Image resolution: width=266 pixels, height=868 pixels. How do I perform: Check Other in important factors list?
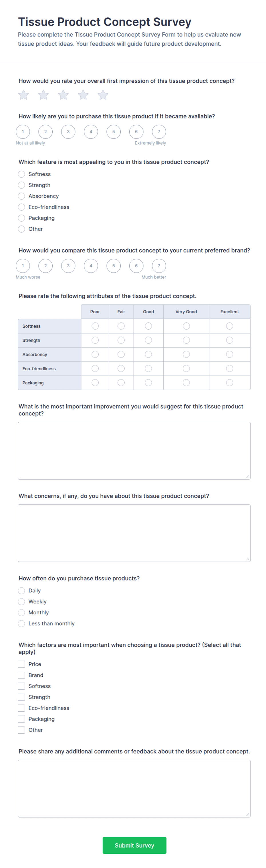click(21, 730)
